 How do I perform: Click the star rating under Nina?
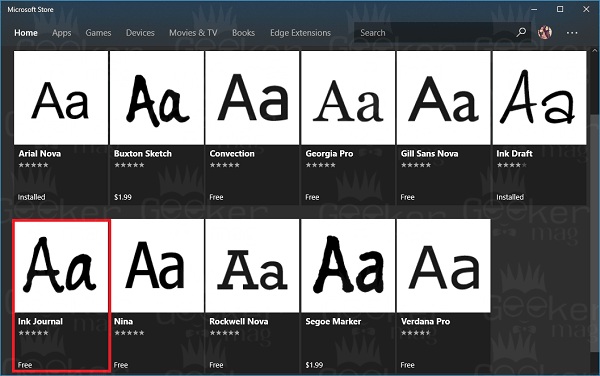129,333
